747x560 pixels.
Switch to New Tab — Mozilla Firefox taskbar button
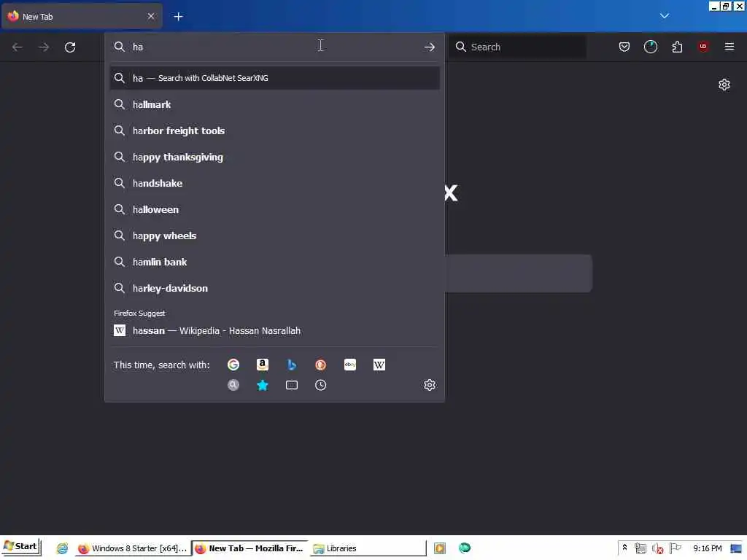click(x=250, y=548)
